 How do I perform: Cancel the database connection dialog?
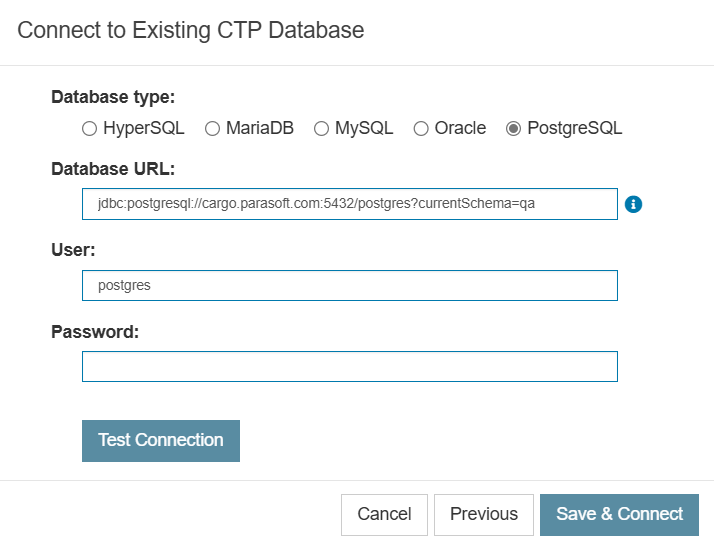384,514
